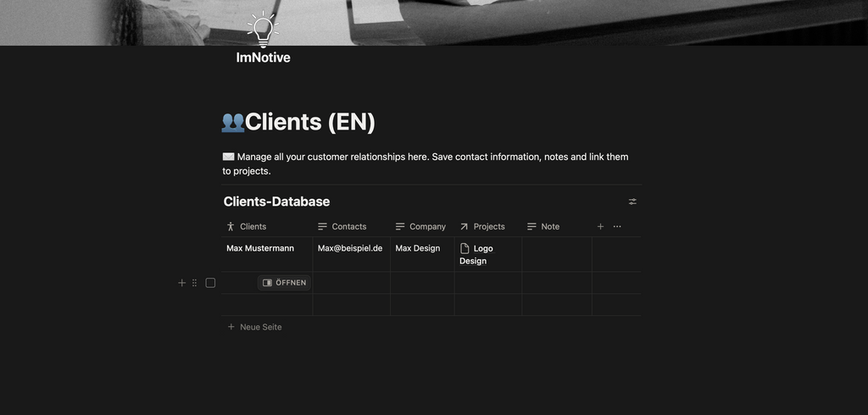Select the Max Mustermann cell
The image size is (868, 415).
click(267, 254)
